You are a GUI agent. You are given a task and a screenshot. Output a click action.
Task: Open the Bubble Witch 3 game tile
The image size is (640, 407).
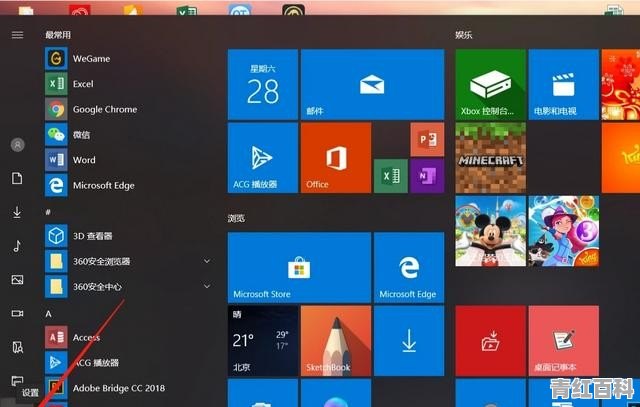564,231
